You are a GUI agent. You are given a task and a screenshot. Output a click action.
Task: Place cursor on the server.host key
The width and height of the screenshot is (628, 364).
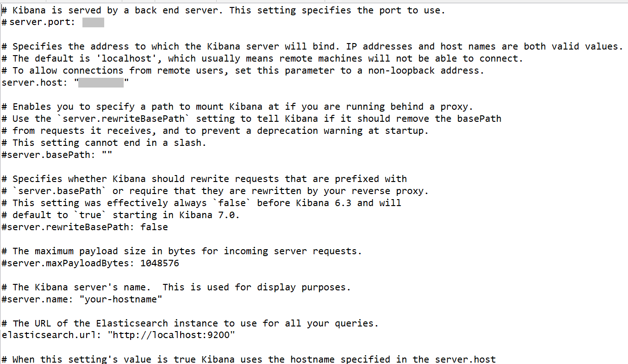click(x=32, y=83)
